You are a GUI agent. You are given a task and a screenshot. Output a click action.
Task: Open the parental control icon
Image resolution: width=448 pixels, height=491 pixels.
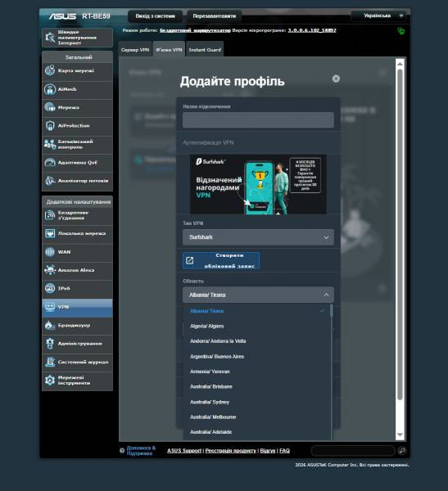point(50,144)
